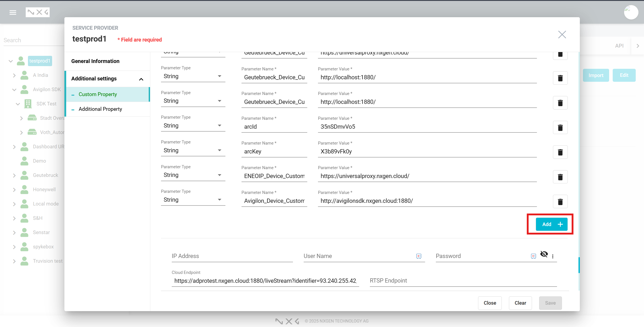Click the dialog's vertical scrollbar thumb
Viewport: 644px width, 327px height.
(x=579, y=265)
